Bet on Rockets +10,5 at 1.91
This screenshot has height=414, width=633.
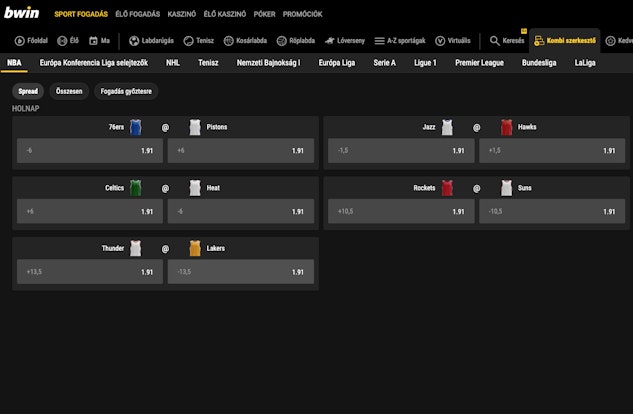click(401, 211)
